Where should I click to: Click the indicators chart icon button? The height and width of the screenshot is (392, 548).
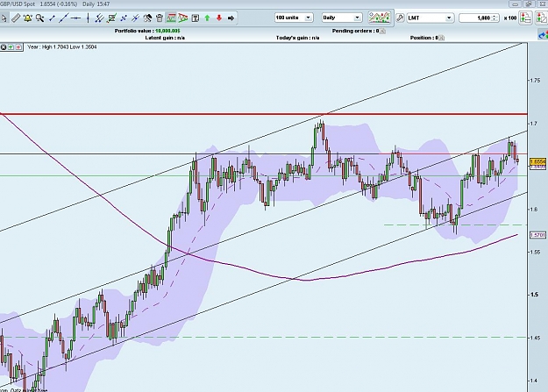pos(380,18)
